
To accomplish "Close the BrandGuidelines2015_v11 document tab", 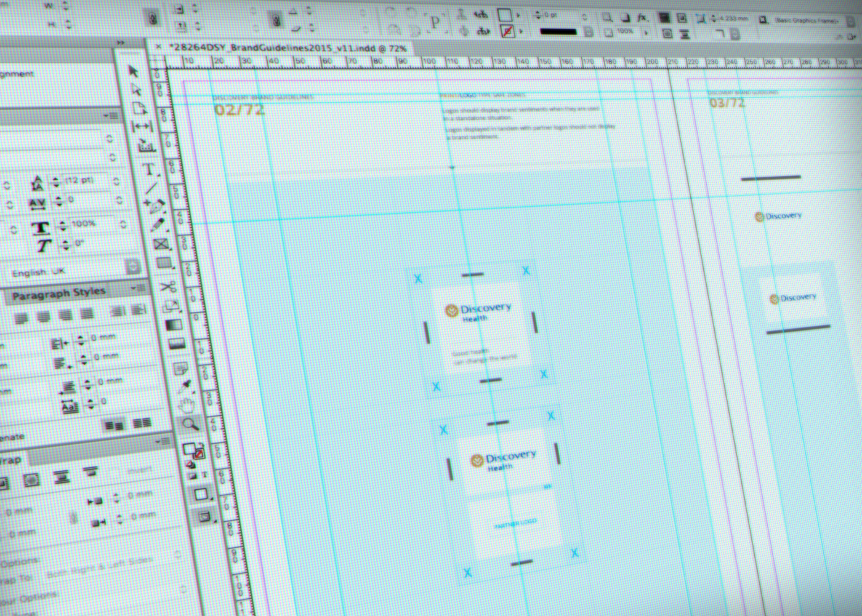I will [x=158, y=47].
